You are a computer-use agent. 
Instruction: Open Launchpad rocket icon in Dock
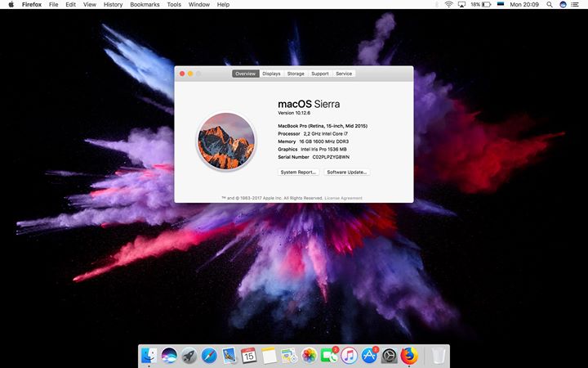pos(189,355)
